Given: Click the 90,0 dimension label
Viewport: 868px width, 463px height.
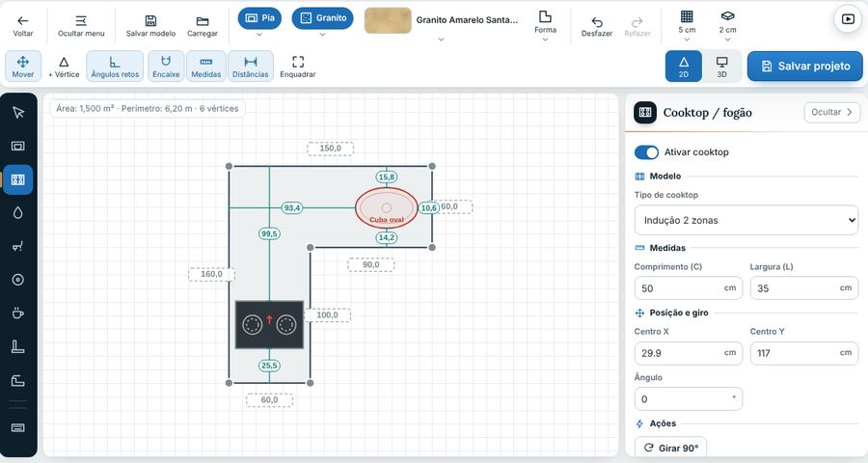Looking at the screenshot, I should (x=371, y=264).
